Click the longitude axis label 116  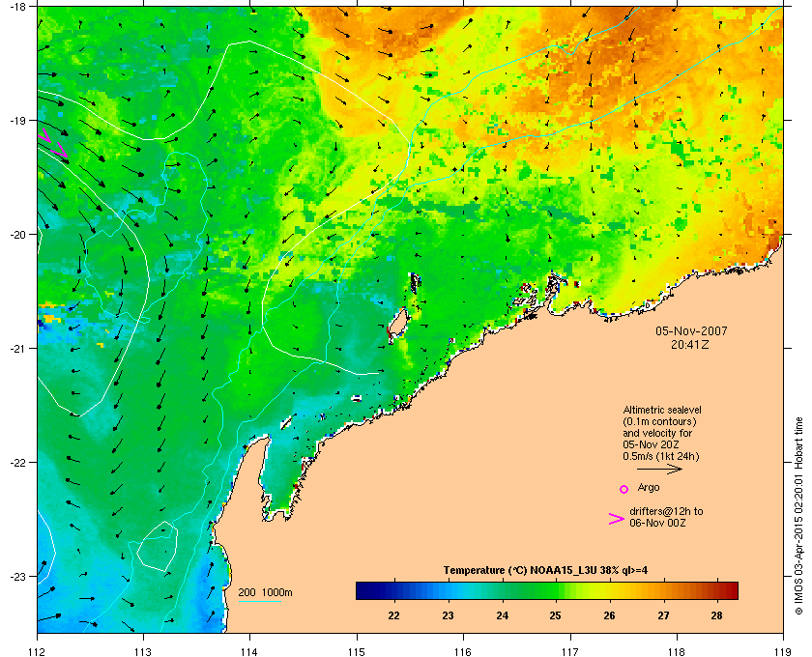pyautogui.click(x=462, y=652)
